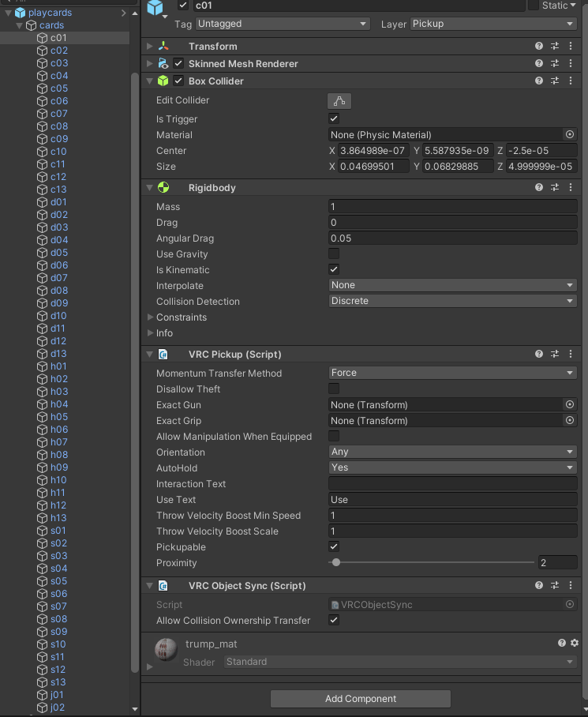Toggle the Static checkbox
Viewport: 588px width, 717px height.
point(534,5)
